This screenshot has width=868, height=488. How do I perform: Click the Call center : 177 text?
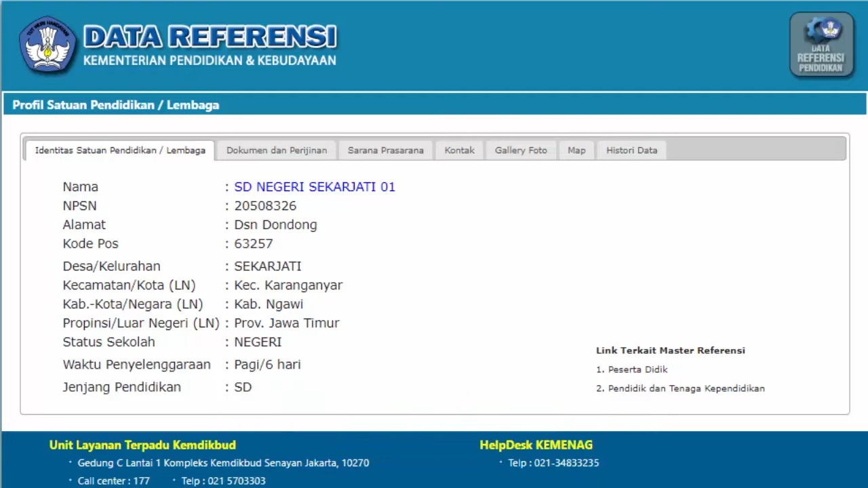(x=113, y=481)
